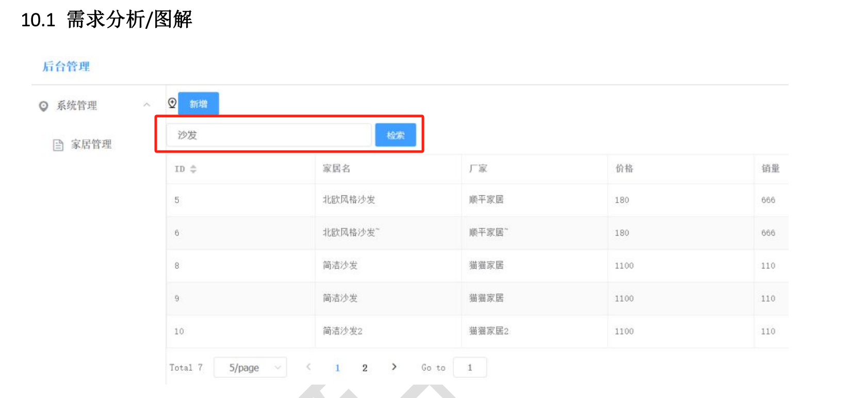868x398 pixels.
Task: Select page 1 in pagination
Action: tap(337, 368)
